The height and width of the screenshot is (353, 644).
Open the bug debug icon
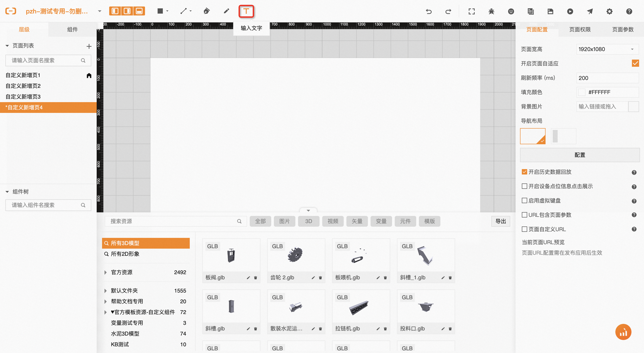[491, 11]
